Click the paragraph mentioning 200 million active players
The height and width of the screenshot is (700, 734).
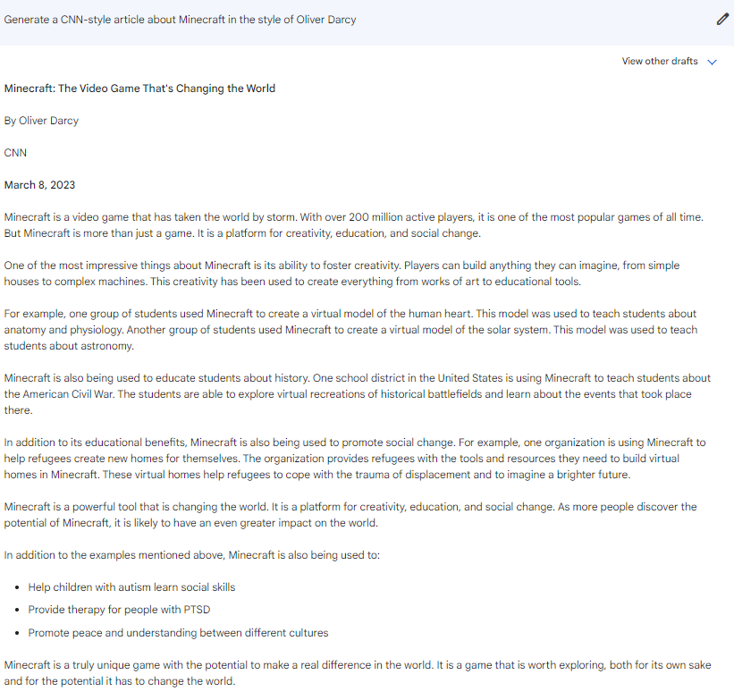coord(353,225)
